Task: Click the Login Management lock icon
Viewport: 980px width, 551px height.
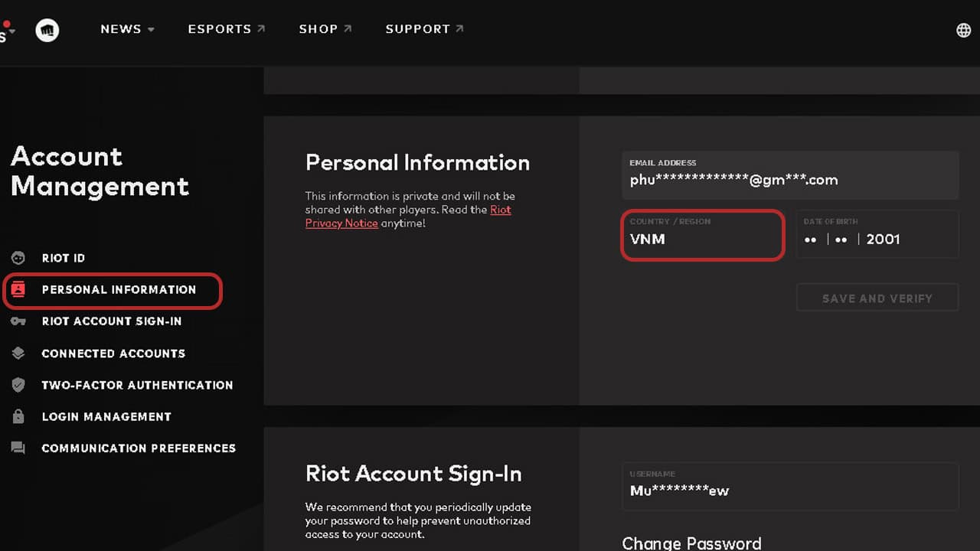Action: coord(18,416)
